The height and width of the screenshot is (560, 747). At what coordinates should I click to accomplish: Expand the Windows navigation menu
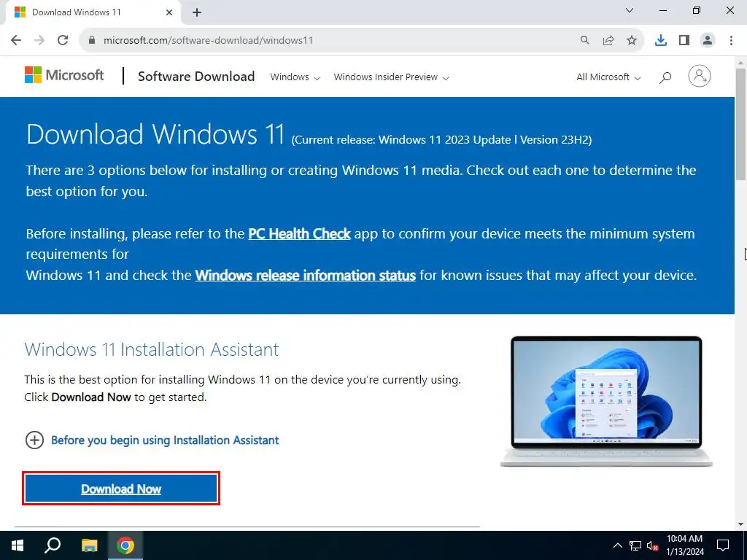(295, 77)
